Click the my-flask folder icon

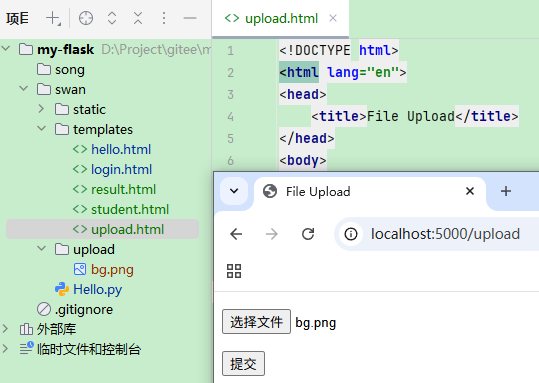[x=26, y=49]
